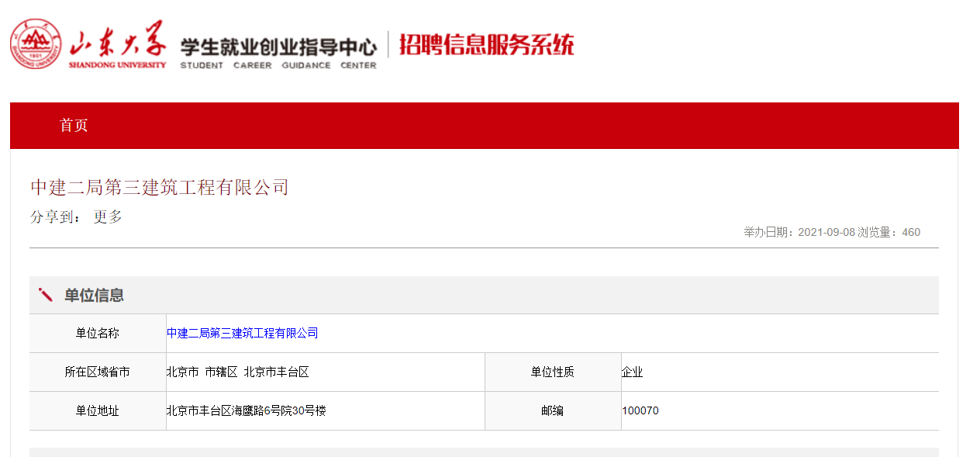Click the 邮编 label cell
This screenshot has height=457, width=980.
tap(553, 410)
